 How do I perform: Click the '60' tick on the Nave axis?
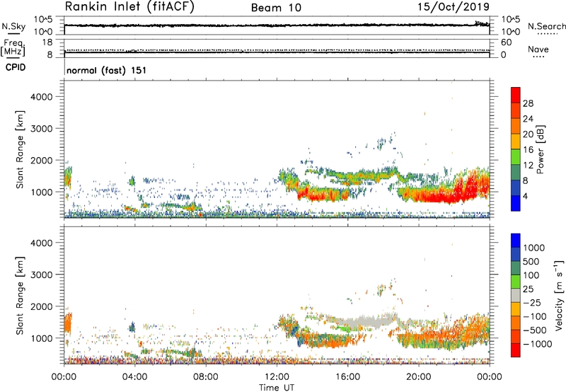[507, 42]
